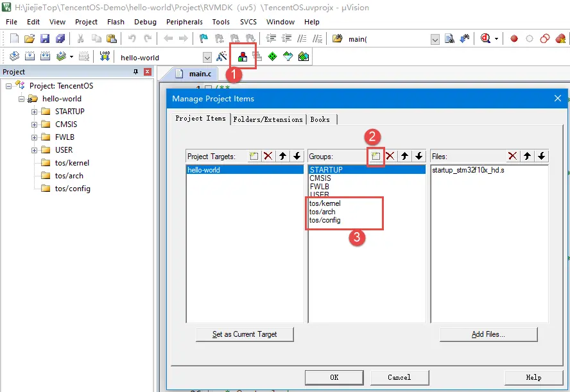
Task: Open the SVCS menu
Action: point(248,22)
